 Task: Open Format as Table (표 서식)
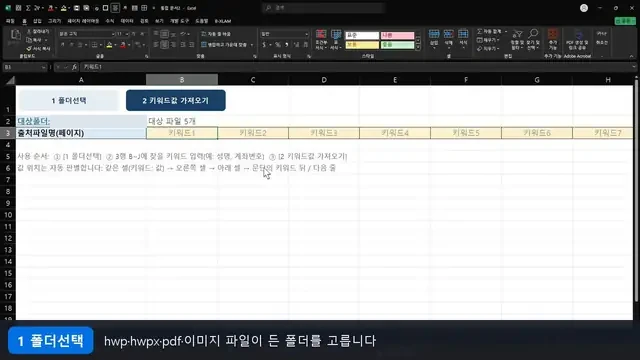336,40
